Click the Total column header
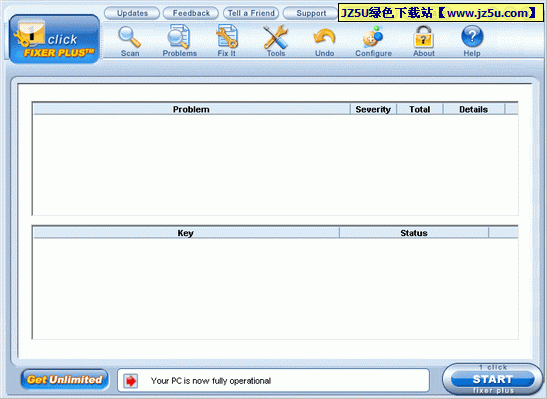 (x=420, y=109)
